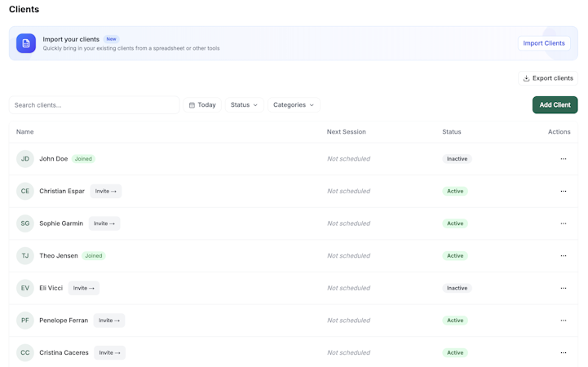Click the Joined badge next to Theo Jensen
This screenshot has width=588, height=367.
pos(93,255)
